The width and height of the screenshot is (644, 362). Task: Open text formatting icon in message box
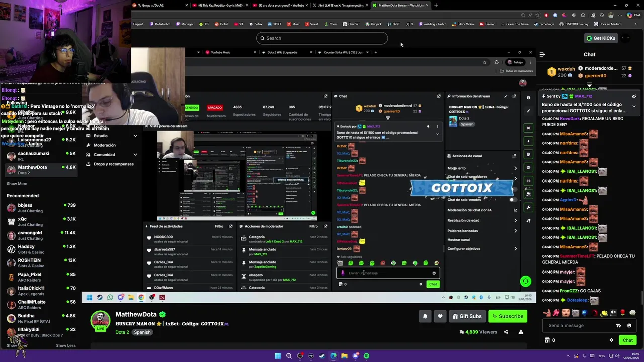(x=618, y=325)
